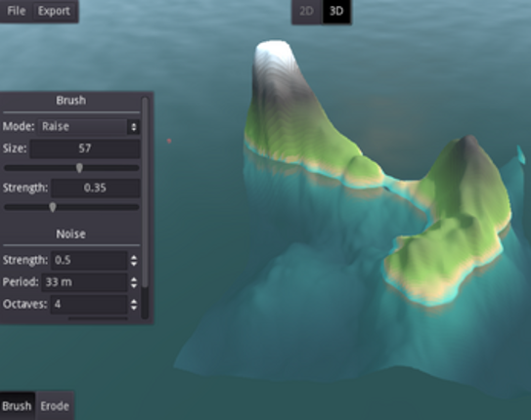Screen dimensions: 531x420
Task: Click the Brush Strength field showing 0.35
Action: [x=96, y=188]
